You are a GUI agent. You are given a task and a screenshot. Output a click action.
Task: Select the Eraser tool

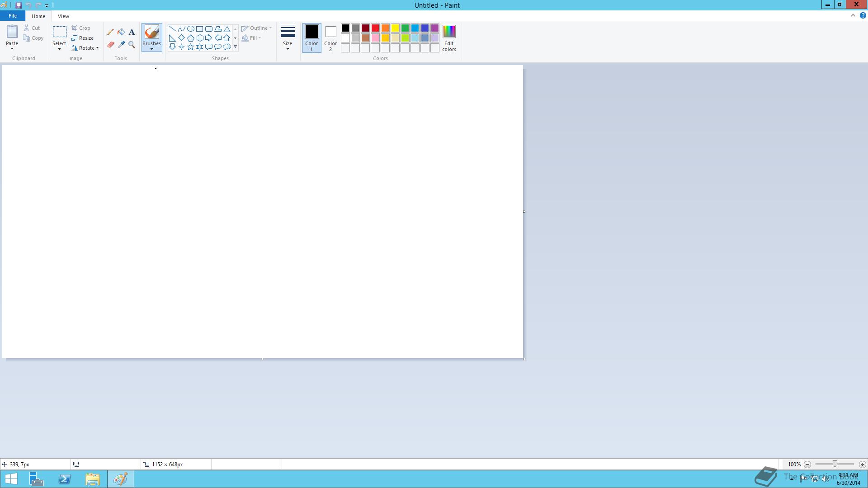tap(110, 45)
